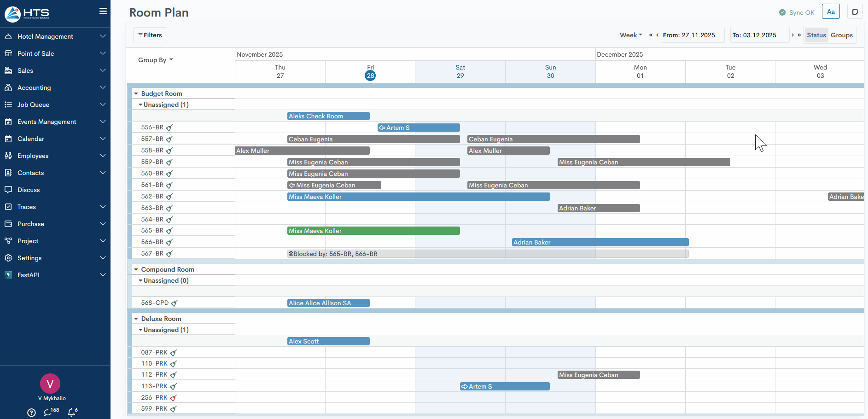Switch view to Groups mode

coord(841,35)
